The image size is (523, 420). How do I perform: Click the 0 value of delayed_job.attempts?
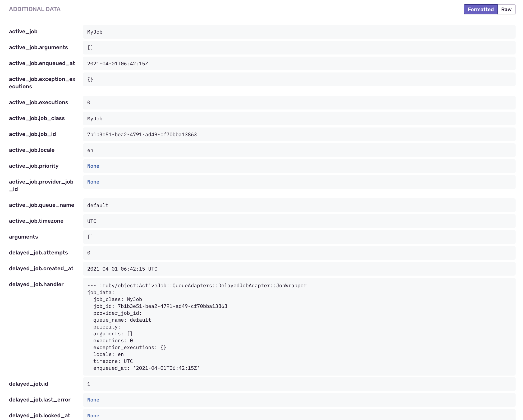point(89,253)
